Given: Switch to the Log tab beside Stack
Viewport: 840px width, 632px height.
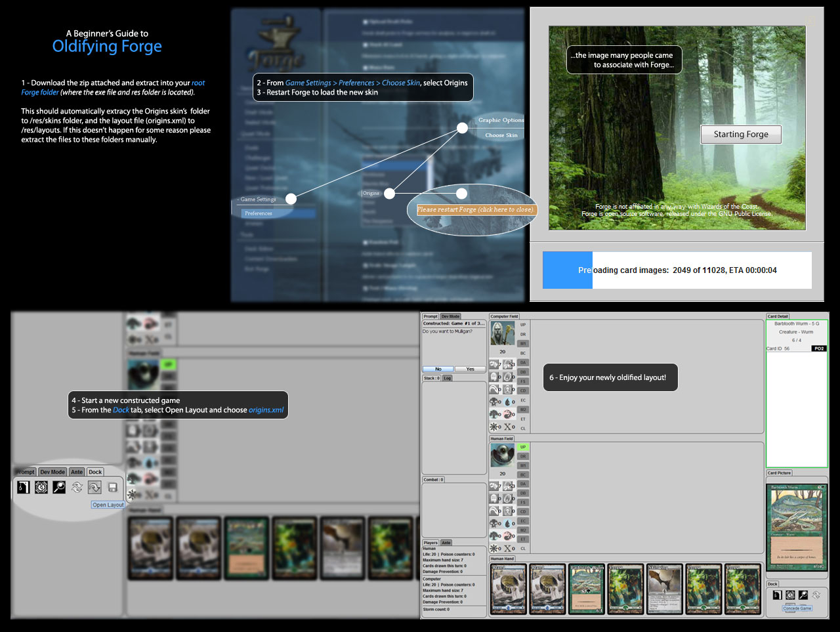Looking at the screenshot, I should pos(447,378).
